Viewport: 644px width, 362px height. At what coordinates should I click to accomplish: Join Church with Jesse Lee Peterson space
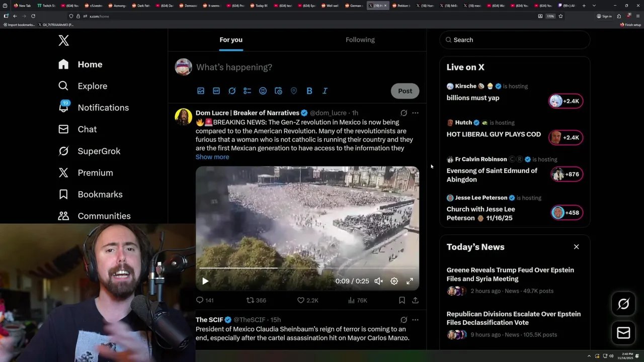pyautogui.click(x=566, y=213)
